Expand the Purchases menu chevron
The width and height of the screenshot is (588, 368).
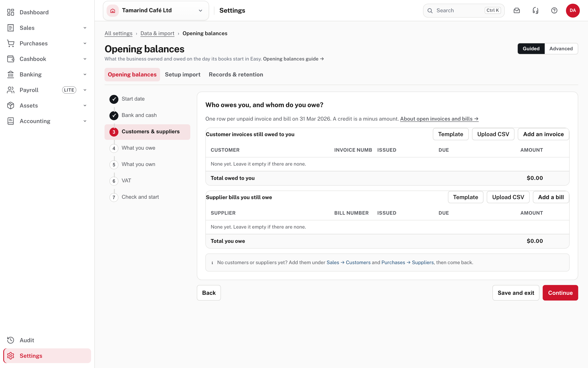85,43
